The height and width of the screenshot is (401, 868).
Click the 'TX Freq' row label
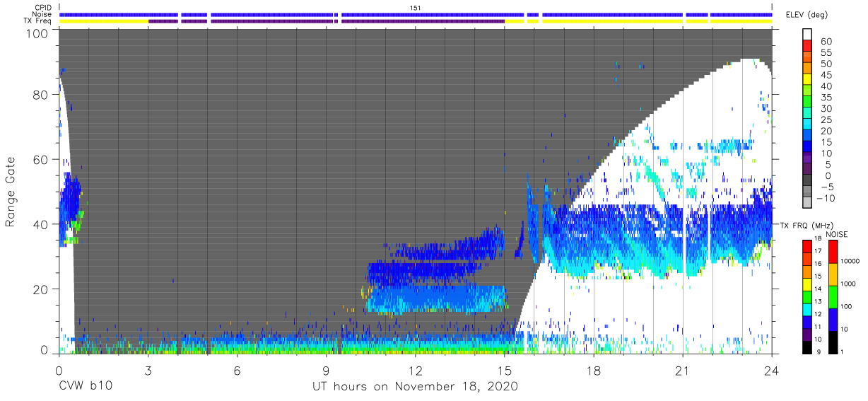coord(38,21)
